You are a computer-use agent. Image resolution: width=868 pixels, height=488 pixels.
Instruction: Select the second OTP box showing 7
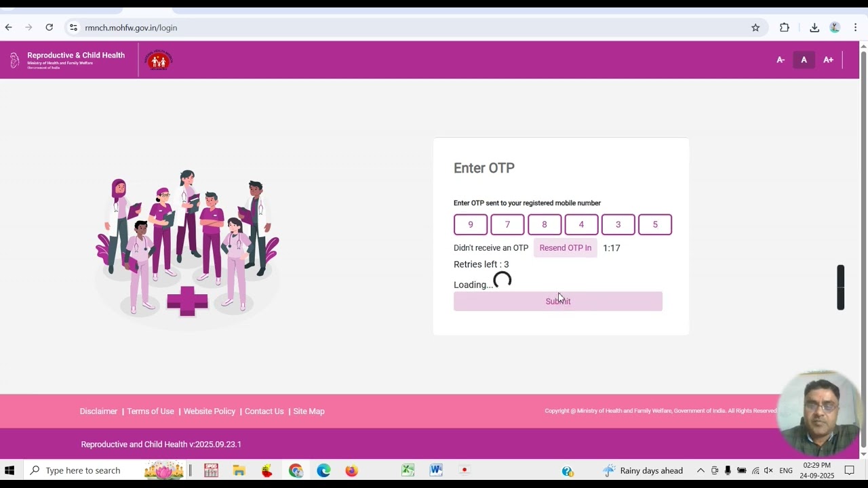pyautogui.click(x=507, y=224)
